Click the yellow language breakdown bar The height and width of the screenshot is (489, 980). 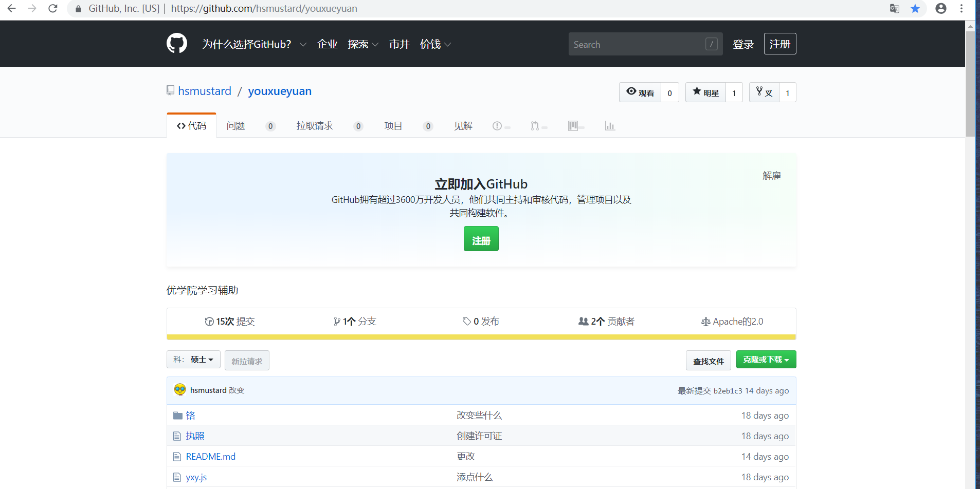point(481,337)
